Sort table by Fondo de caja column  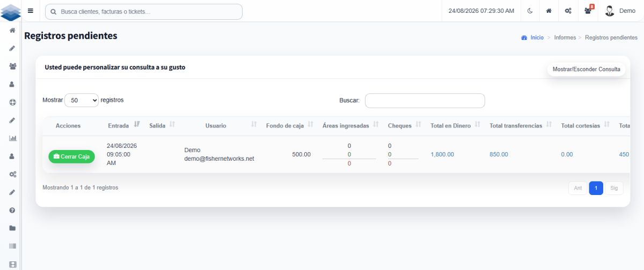point(289,125)
